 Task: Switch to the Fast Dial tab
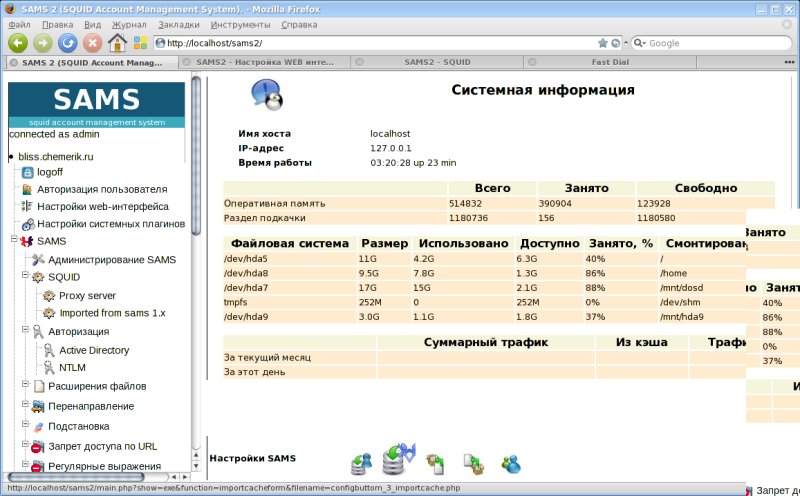tap(610, 62)
